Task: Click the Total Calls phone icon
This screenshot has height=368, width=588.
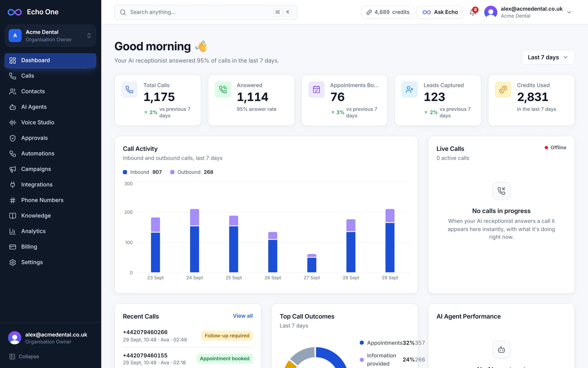Action: pos(129,90)
